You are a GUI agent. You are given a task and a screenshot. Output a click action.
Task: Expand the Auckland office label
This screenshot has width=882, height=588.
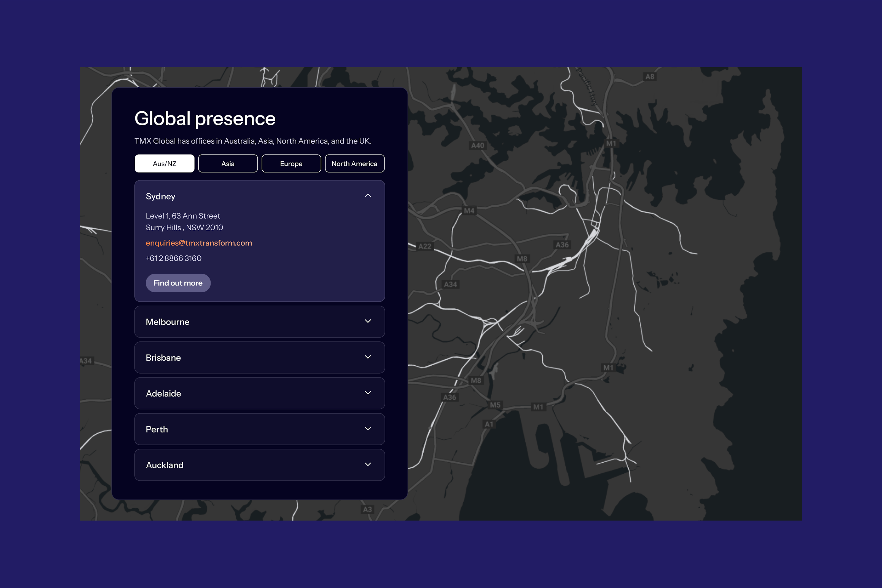coord(165,465)
